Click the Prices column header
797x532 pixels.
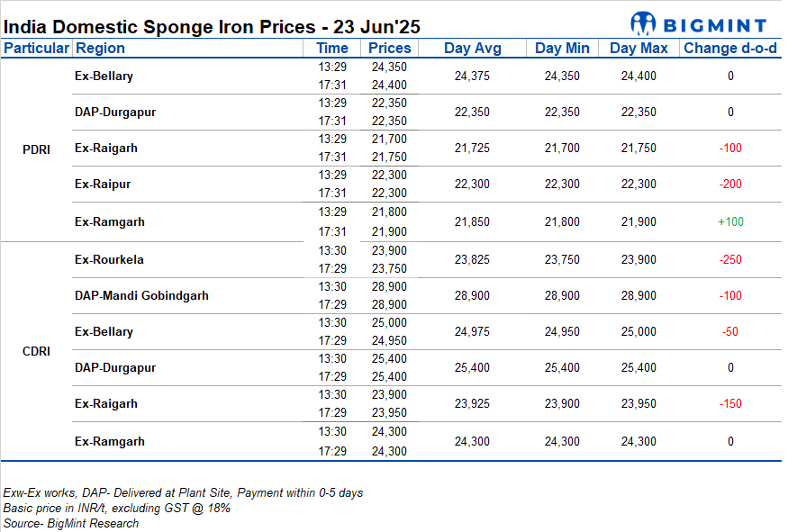tap(390, 49)
